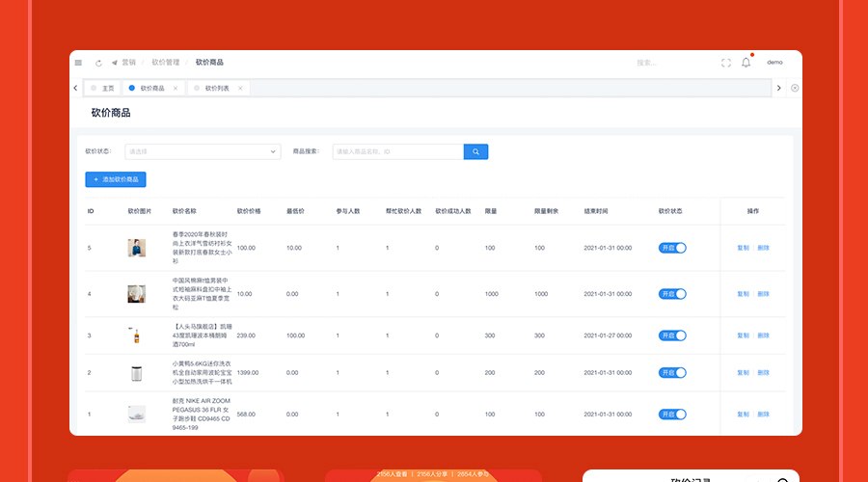
Task: Click price 568.00 in row 1
Action: point(246,414)
